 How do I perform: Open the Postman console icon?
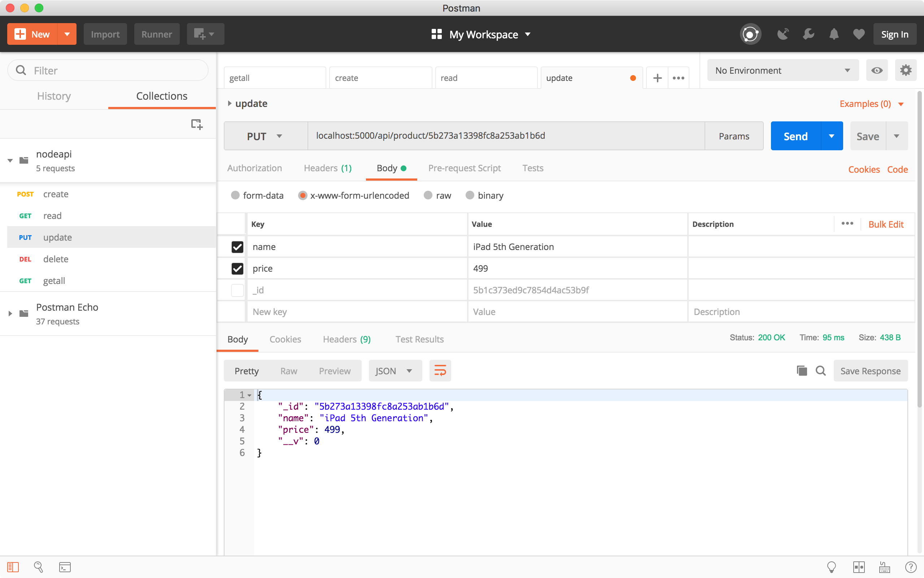[65, 567]
